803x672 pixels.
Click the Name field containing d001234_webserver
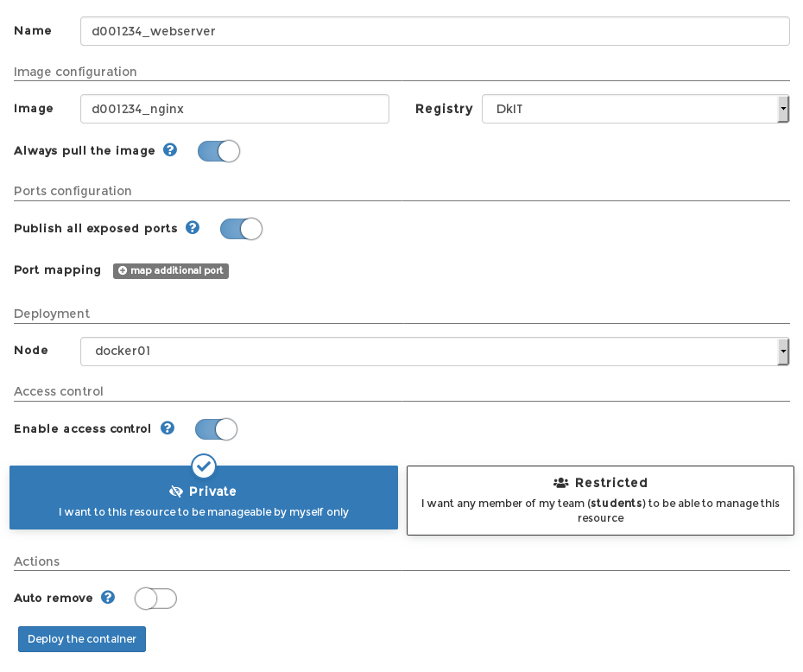tap(435, 31)
